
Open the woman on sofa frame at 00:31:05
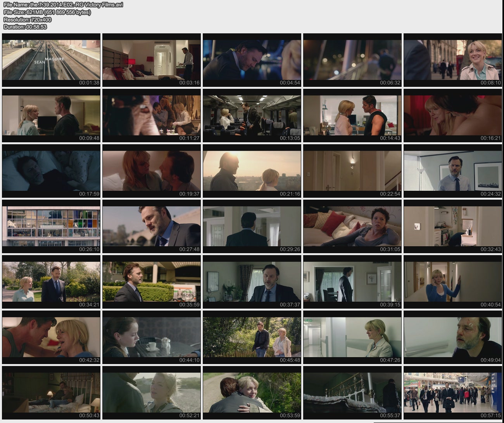[352, 226]
